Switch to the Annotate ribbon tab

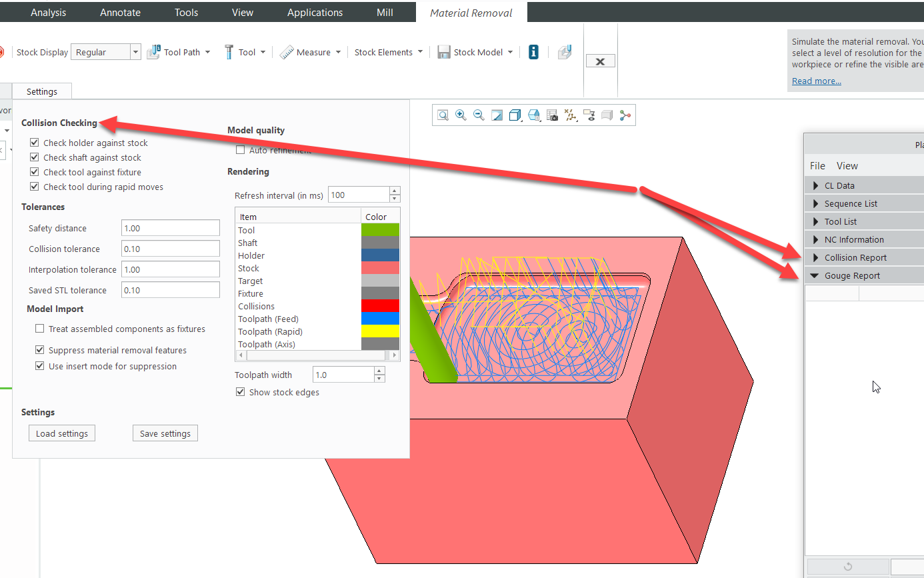(119, 12)
